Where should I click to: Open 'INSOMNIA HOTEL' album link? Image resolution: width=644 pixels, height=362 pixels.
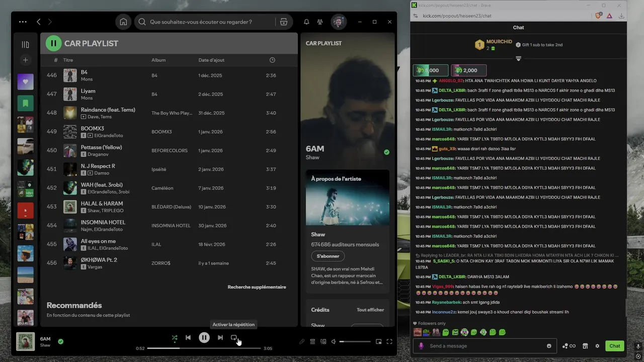171,226
